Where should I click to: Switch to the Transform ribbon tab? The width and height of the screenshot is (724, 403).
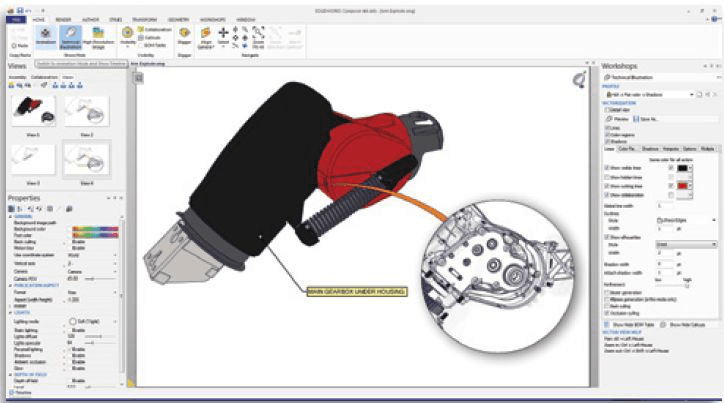145,20
